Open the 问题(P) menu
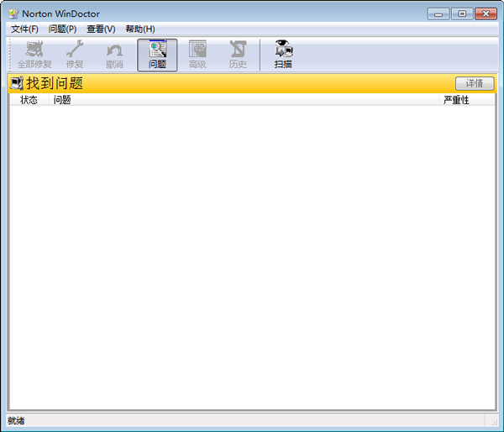This screenshot has width=504, height=432. (62, 29)
